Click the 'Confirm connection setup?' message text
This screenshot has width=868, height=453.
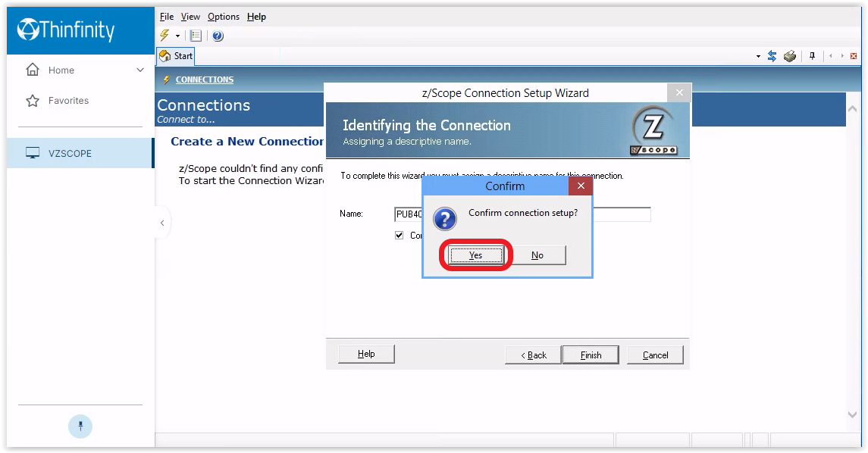point(523,213)
